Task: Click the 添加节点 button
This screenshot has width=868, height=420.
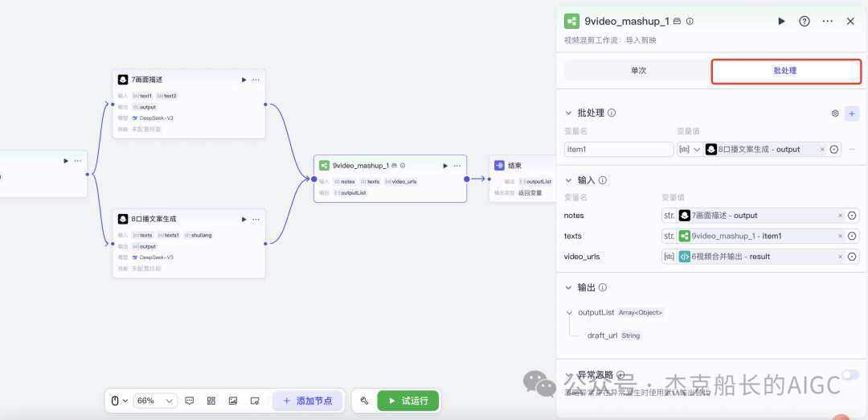Action: point(307,401)
